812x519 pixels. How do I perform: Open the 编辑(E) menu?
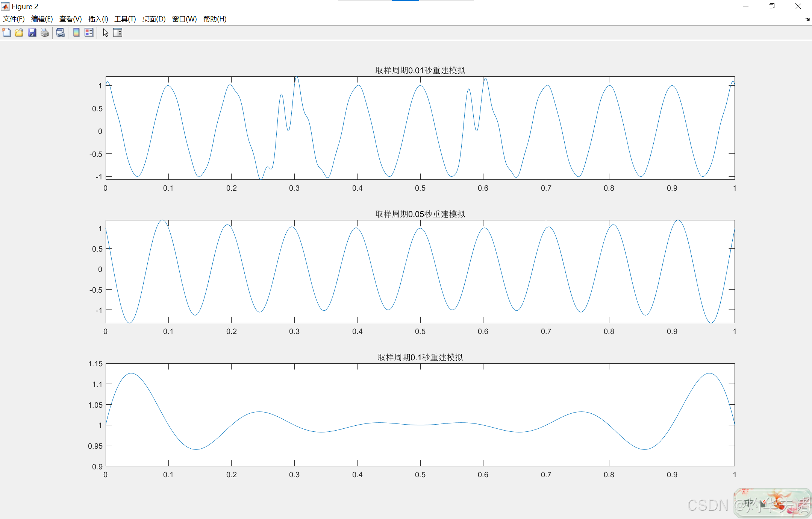42,19
